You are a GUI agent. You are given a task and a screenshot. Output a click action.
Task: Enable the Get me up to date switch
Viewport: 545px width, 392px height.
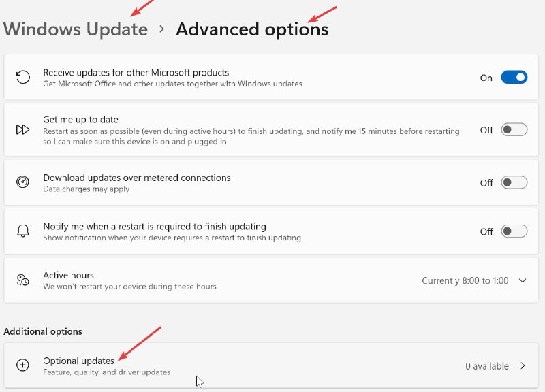point(514,130)
